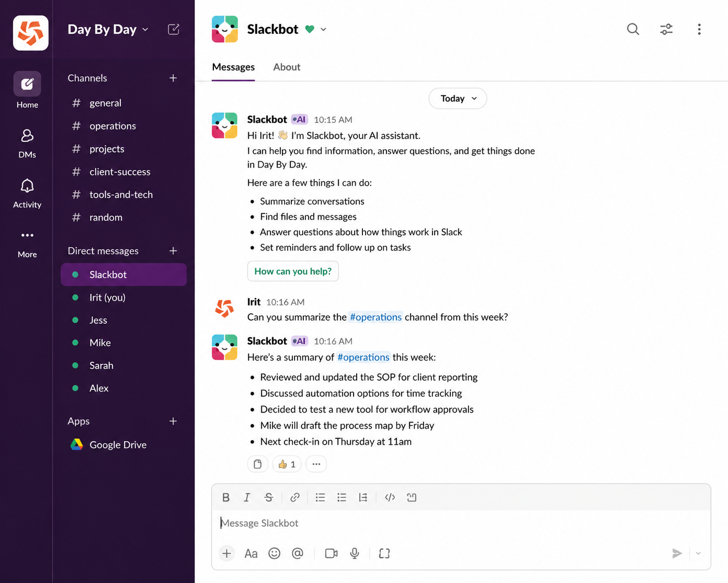728x583 pixels.
Task: Toggle the thumbs up reaction
Action: pyautogui.click(x=287, y=464)
